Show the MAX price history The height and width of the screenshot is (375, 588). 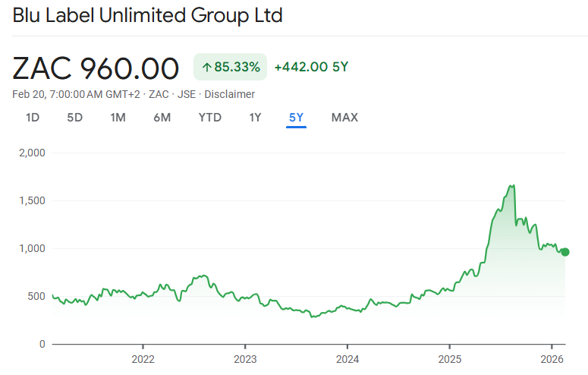pyautogui.click(x=344, y=118)
